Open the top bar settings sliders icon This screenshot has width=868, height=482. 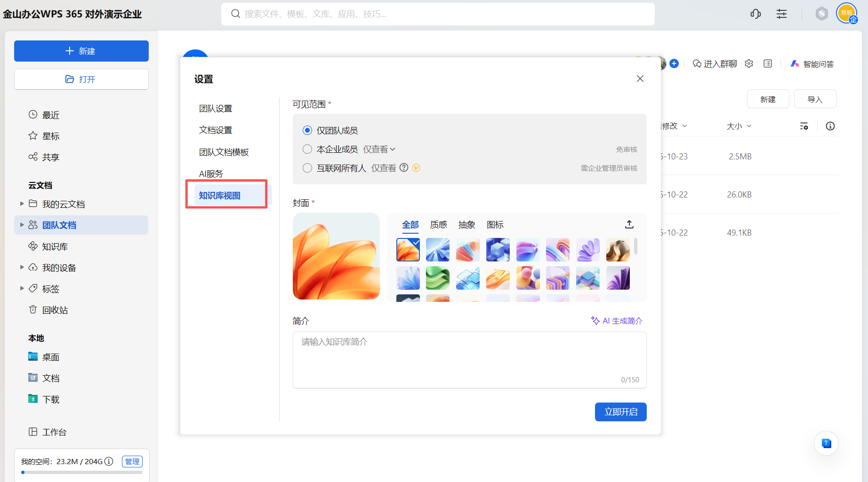781,14
